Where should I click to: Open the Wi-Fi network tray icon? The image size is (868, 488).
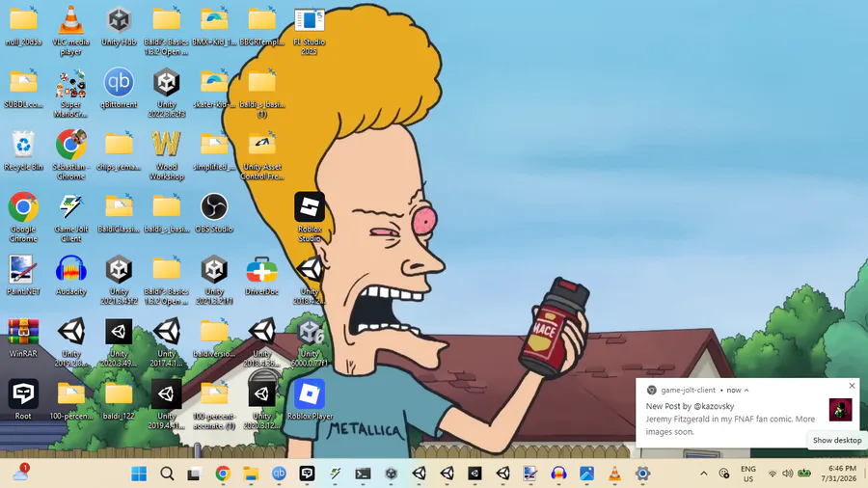click(773, 474)
